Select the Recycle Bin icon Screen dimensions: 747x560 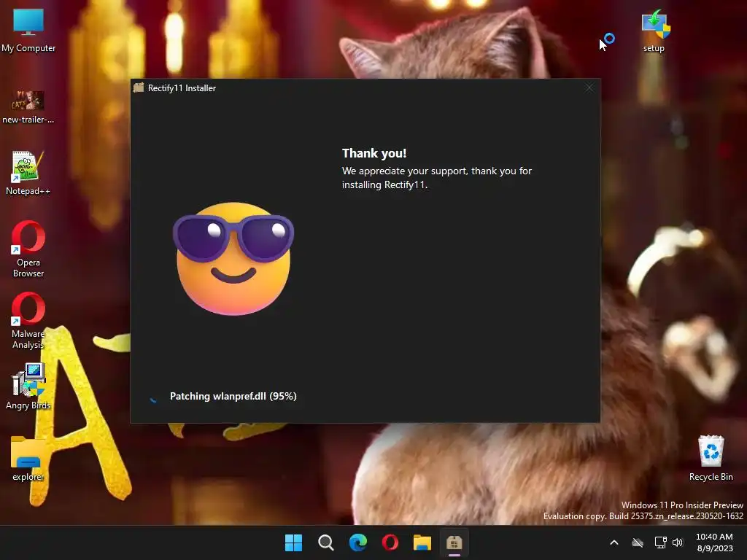(x=711, y=458)
